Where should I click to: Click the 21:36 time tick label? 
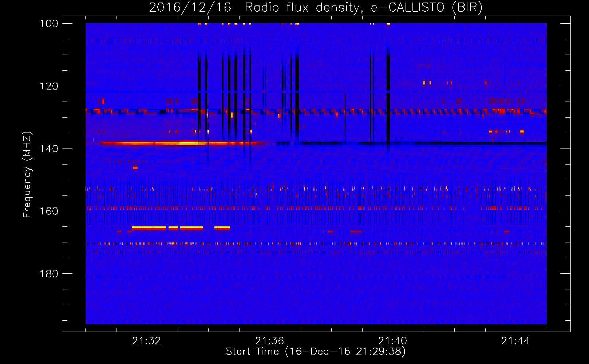[270, 341]
